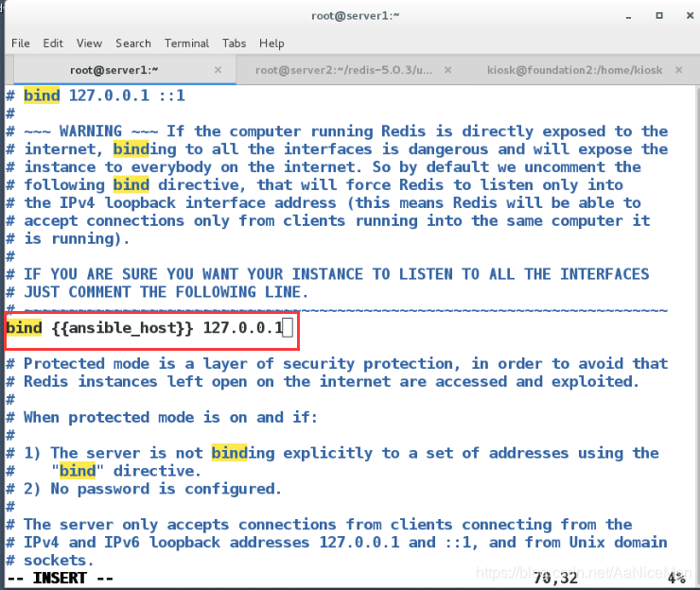Click the '~~~ WARNING ~~~' text

[x=91, y=131]
